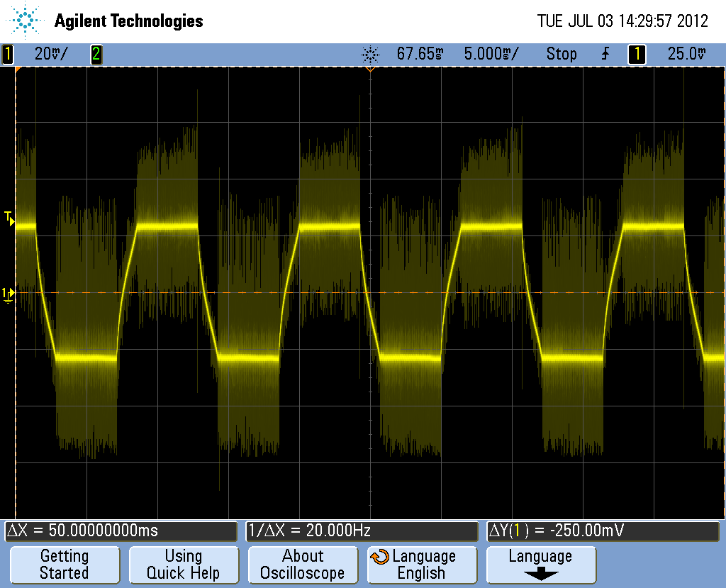The height and width of the screenshot is (588, 726).
Task: Click the ΔY(1) = -250.00mV readout
Action: point(603,531)
